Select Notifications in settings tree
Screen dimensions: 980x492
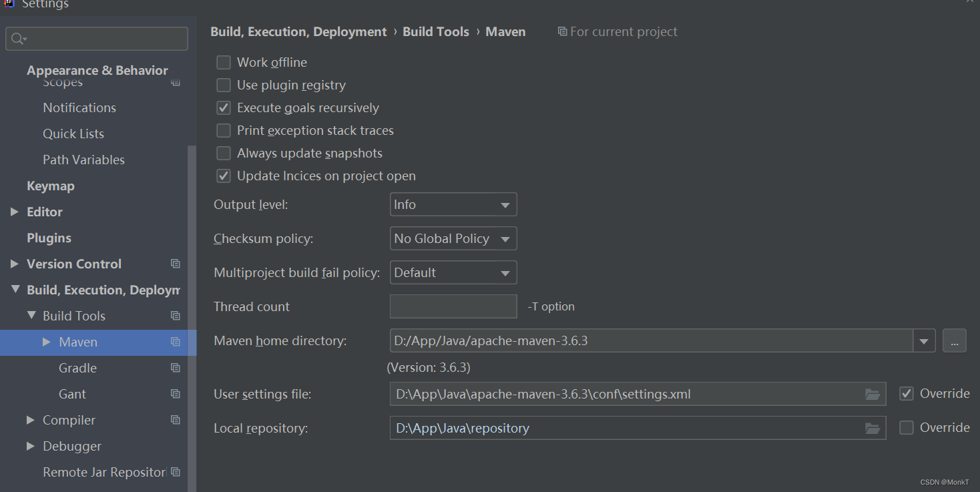[79, 107]
